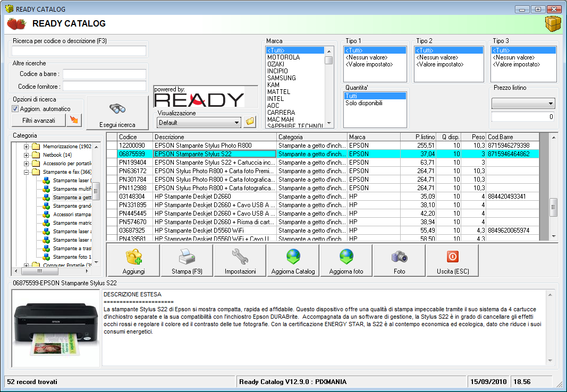Viewport: 567px width, 392px height.
Task: Collapse the Stampante e fax tree node
Action: [x=27, y=172]
